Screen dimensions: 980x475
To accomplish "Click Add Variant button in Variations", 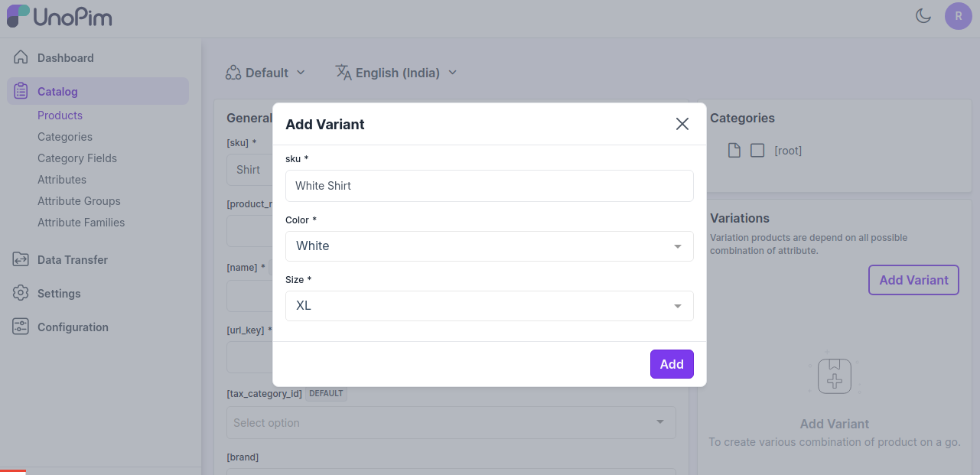I will pos(913,280).
